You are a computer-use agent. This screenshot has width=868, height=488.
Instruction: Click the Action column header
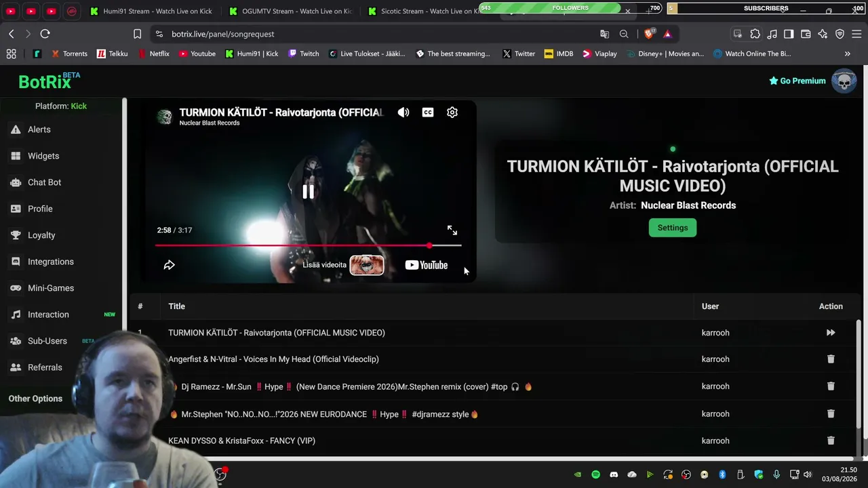point(831,306)
